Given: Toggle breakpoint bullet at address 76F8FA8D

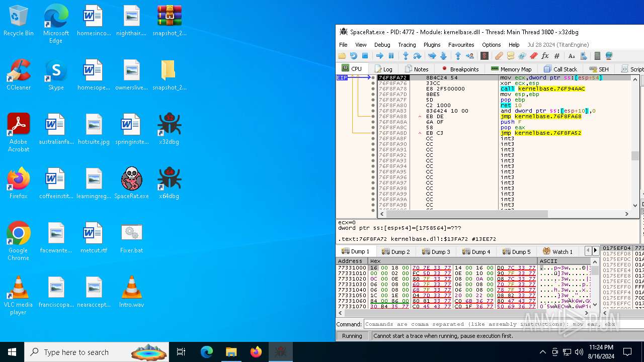Looking at the screenshot, I should pyautogui.click(x=373, y=133).
